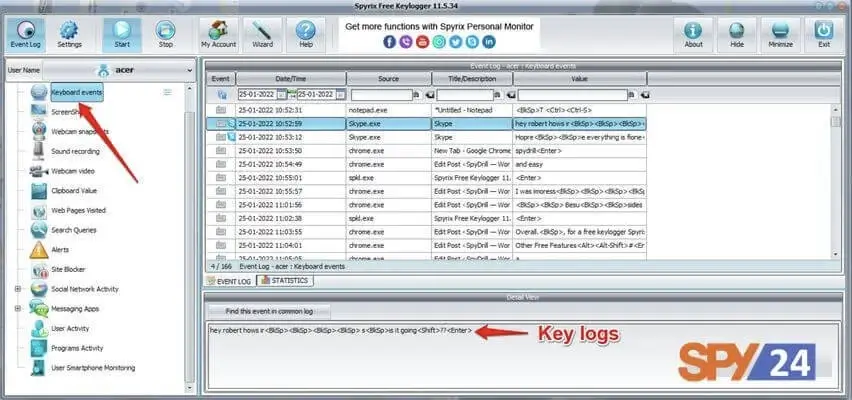
Task: Select Sound recording in the sidebar
Action: (x=76, y=151)
